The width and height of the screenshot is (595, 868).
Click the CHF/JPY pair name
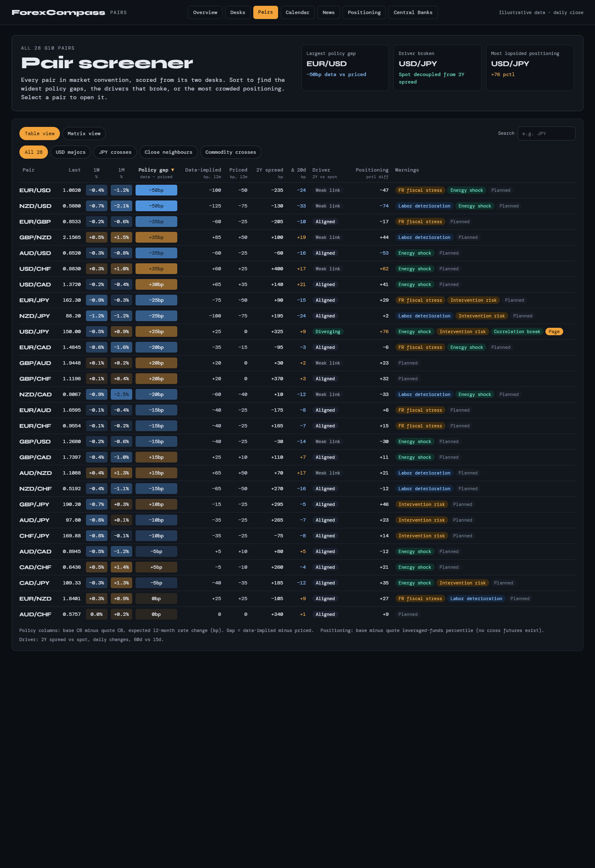(x=34, y=536)
